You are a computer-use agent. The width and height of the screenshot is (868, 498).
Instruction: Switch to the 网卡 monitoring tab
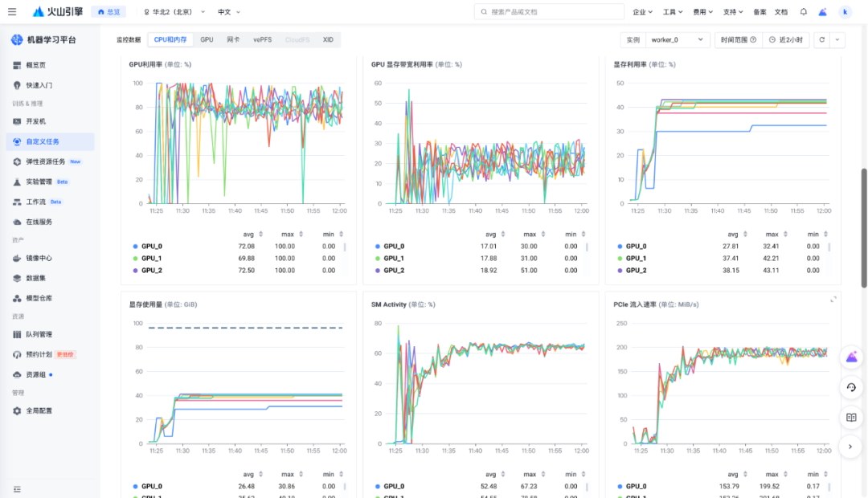point(233,39)
